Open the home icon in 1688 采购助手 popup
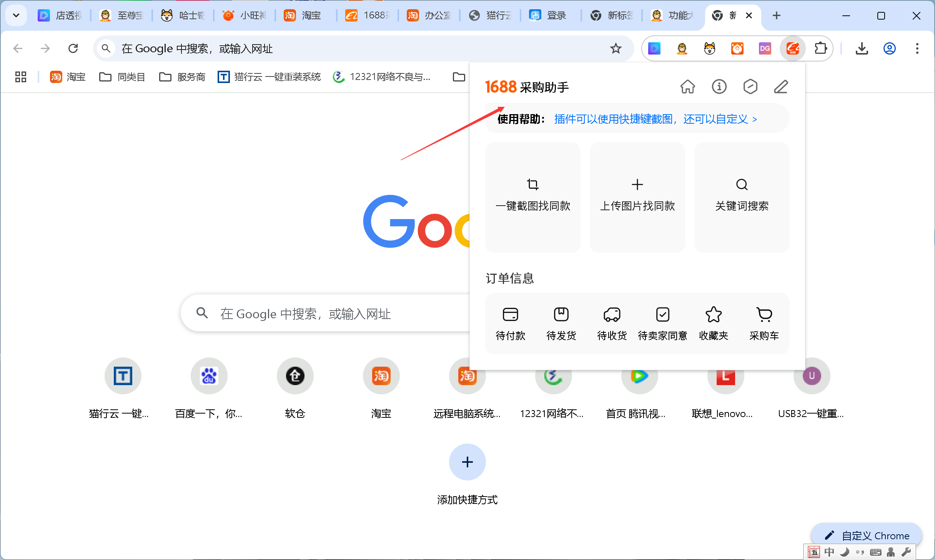Screen dimensions: 935x560 (x=687, y=87)
